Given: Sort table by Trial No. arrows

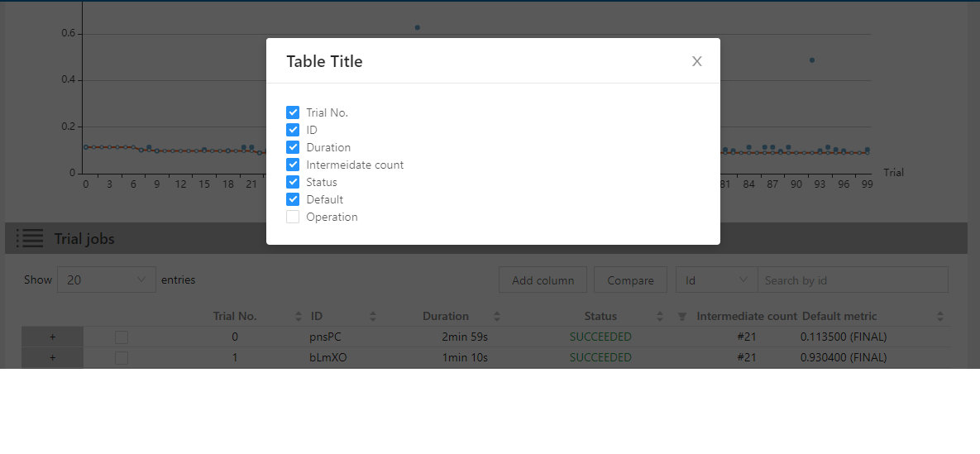Looking at the screenshot, I should pos(299,317).
